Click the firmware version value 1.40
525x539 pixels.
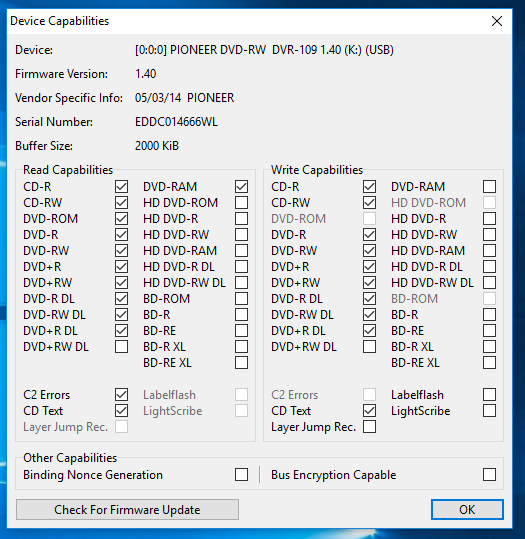(x=145, y=74)
